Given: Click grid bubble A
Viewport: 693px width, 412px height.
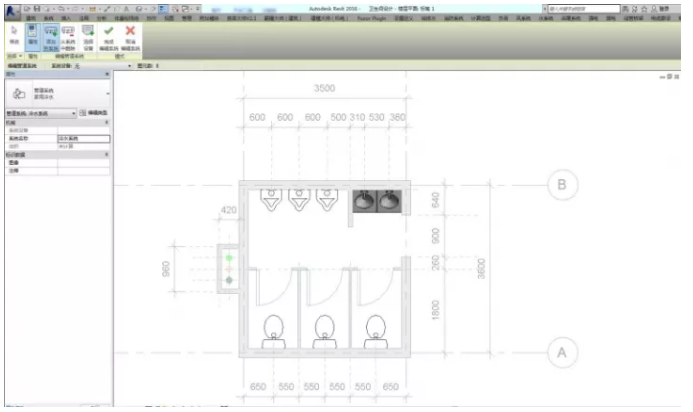Looking at the screenshot, I should 562,352.
